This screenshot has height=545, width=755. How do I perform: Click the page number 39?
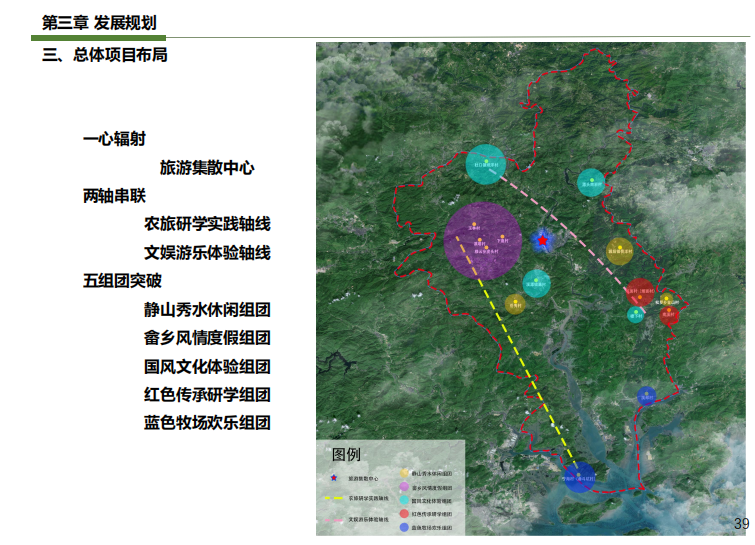coord(741,525)
